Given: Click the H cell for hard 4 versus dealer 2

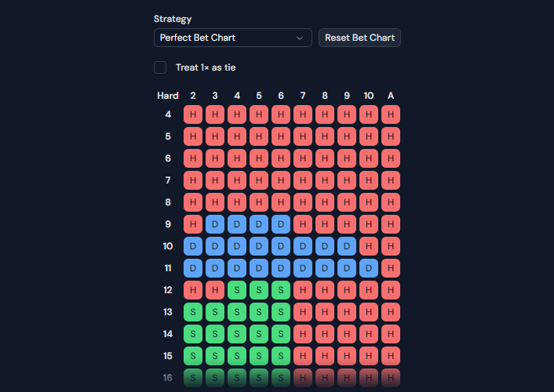Looking at the screenshot, I should [193, 114].
